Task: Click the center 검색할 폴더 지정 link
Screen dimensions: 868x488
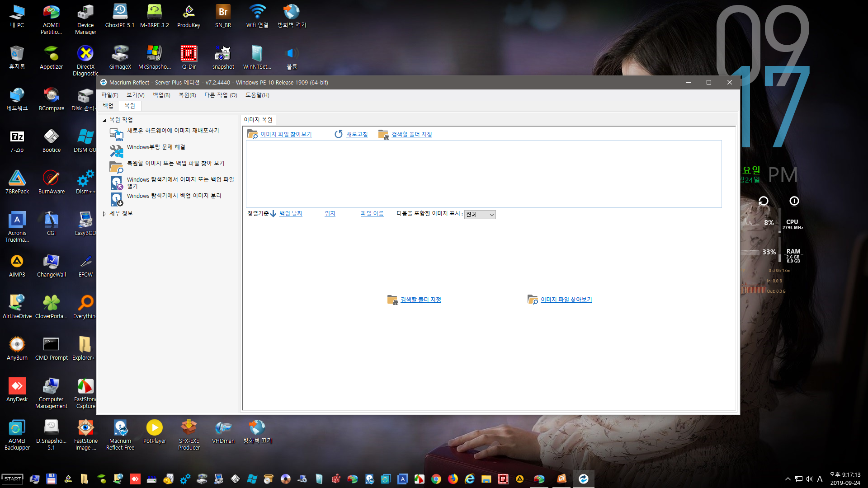Action: pyautogui.click(x=421, y=300)
